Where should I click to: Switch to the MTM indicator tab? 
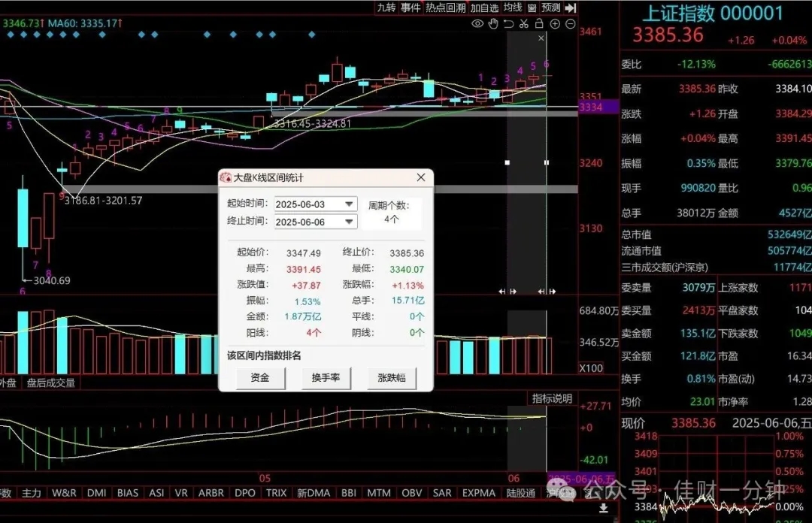pyautogui.click(x=379, y=493)
